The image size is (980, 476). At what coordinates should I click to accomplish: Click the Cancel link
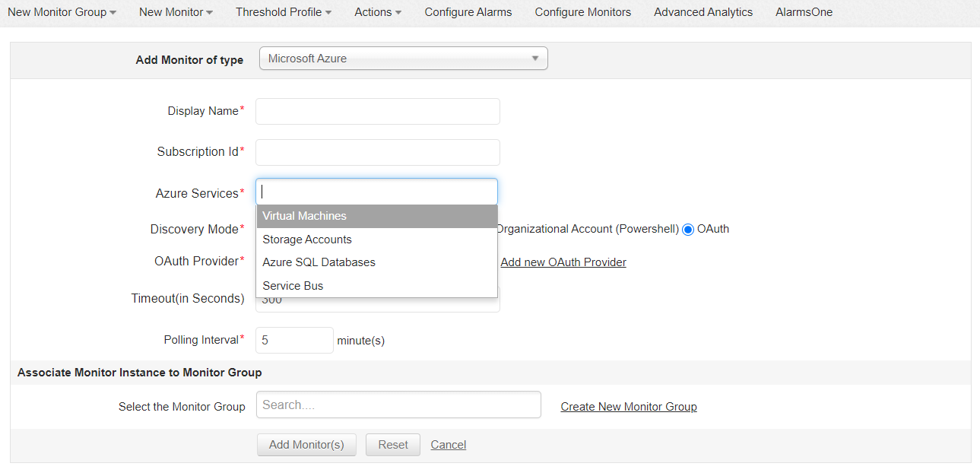pos(449,445)
